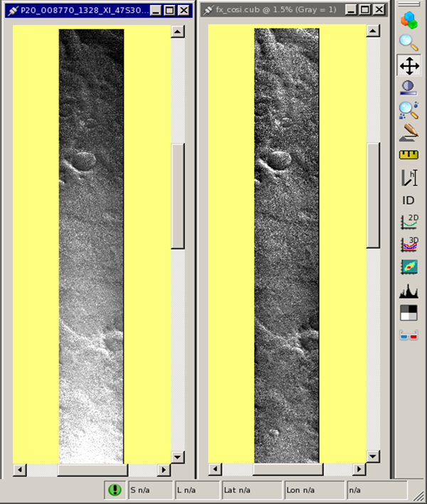Activate the fx_cosi.cub viewport title bar
Screen dimensions: 427x504
[x=270, y=11]
